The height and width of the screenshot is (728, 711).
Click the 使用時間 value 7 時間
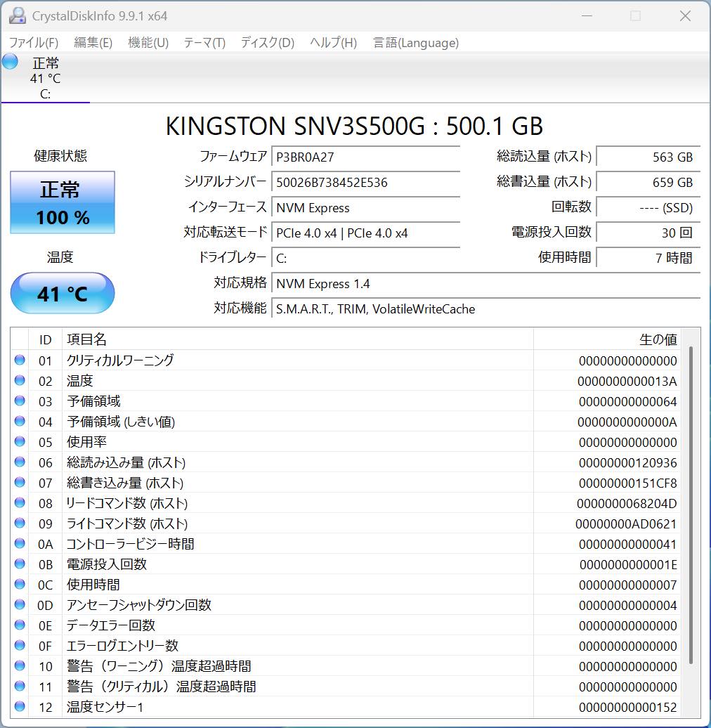click(x=648, y=258)
